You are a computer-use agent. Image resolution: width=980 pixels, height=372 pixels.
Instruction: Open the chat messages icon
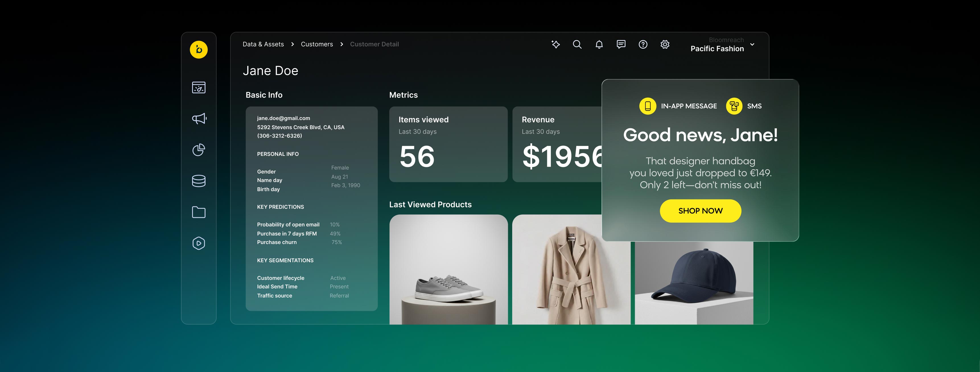621,44
